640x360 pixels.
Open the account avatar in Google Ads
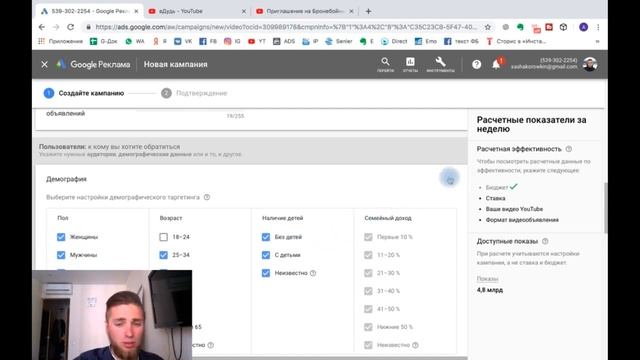(590, 64)
